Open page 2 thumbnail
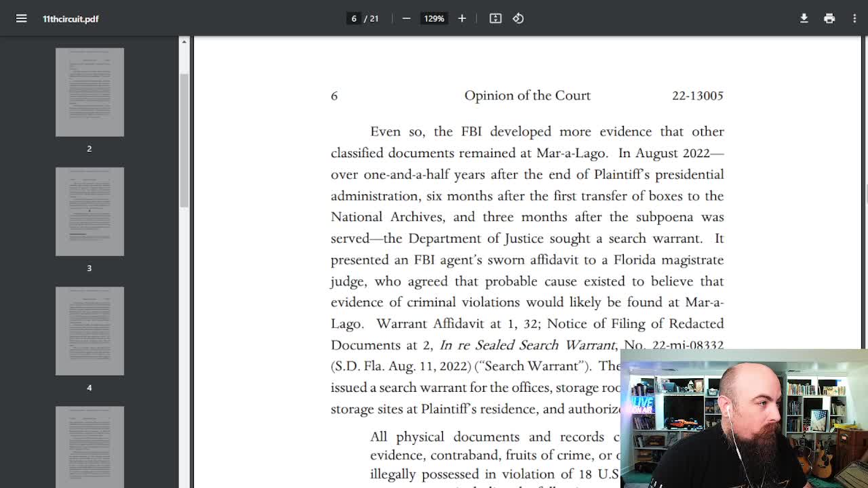 tap(90, 91)
